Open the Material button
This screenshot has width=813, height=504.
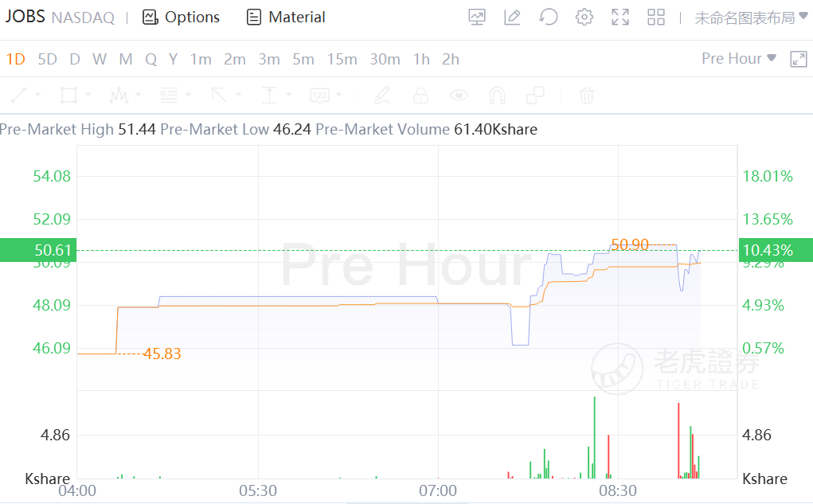coord(286,18)
